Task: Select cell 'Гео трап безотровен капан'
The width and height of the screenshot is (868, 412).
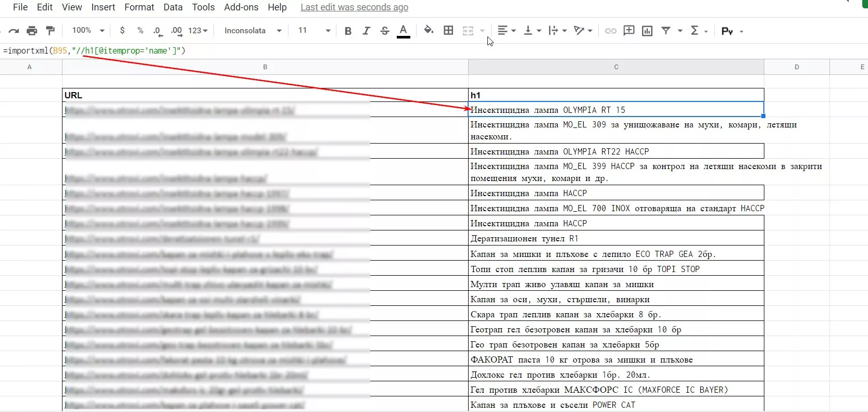Action: [x=616, y=345]
